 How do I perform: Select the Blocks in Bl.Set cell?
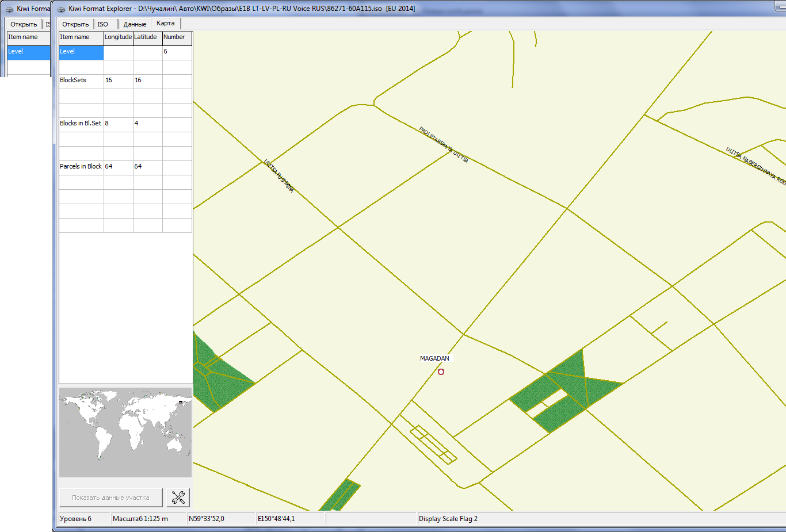point(81,124)
